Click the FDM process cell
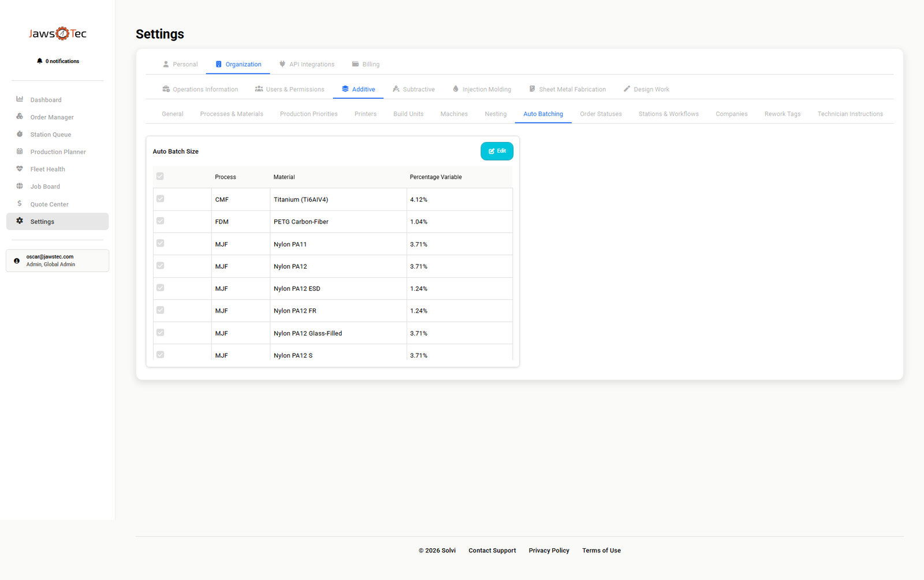 pyautogui.click(x=241, y=222)
